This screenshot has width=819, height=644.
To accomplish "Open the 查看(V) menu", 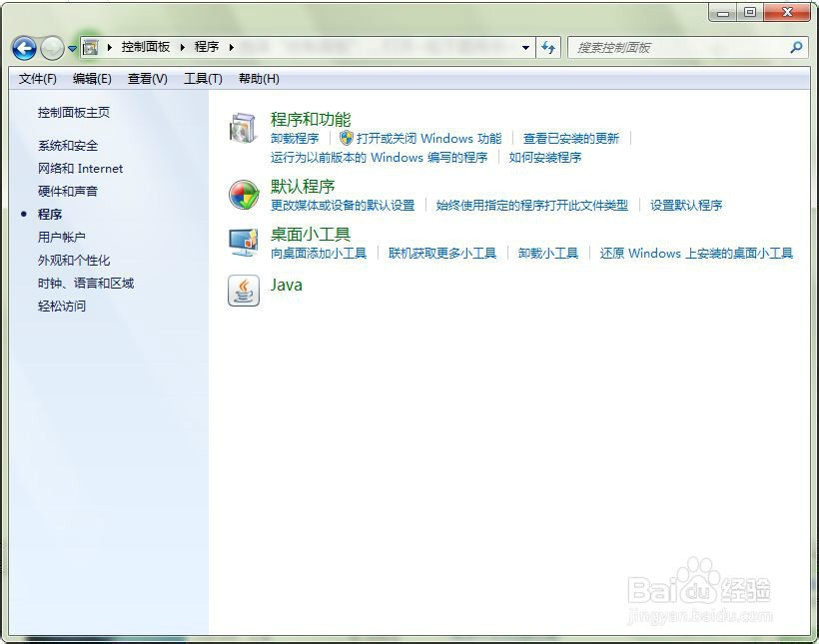I will point(146,79).
